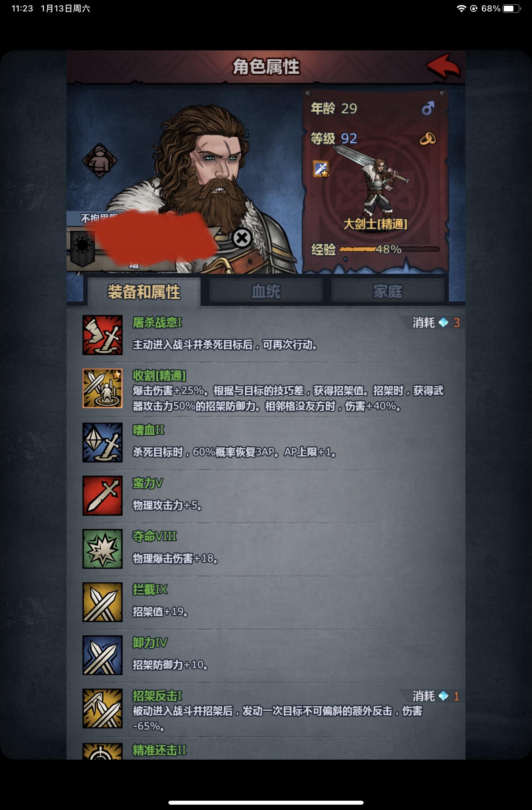Open the 蛮力V red sword icon
Screen dimensions: 532x810
[x=103, y=495]
